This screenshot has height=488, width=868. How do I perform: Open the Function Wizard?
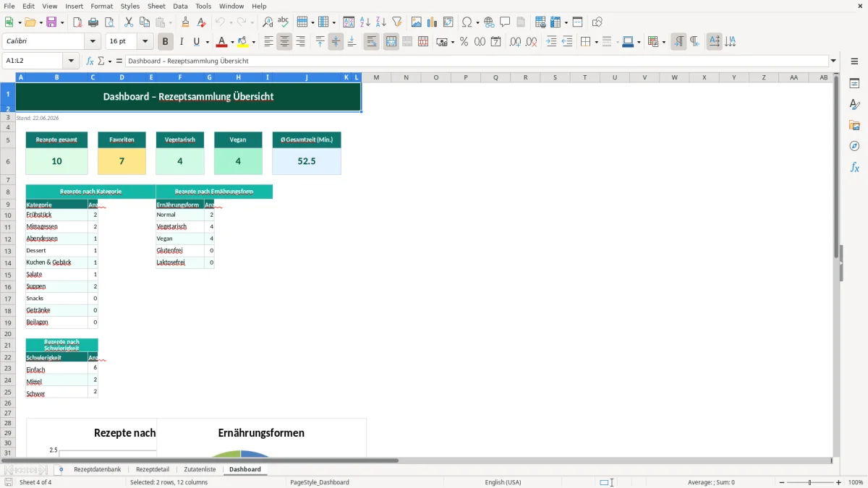coord(90,61)
